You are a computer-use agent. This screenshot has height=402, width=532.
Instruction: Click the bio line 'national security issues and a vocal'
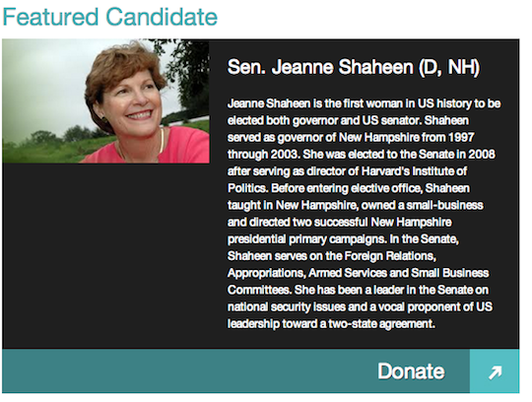pos(360,307)
